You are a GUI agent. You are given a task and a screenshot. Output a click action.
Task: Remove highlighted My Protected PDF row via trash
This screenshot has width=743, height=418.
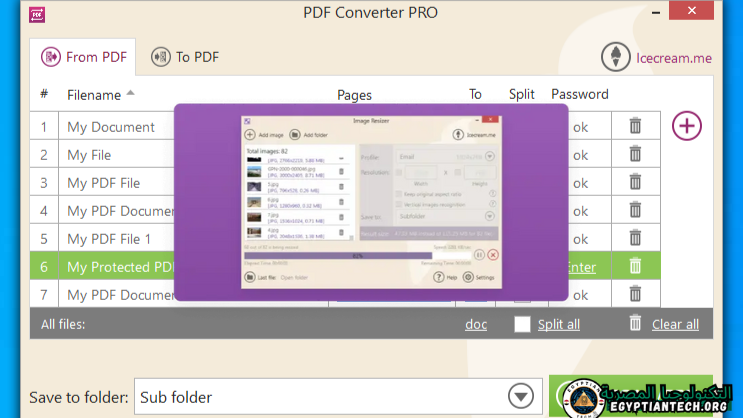pyautogui.click(x=635, y=266)
